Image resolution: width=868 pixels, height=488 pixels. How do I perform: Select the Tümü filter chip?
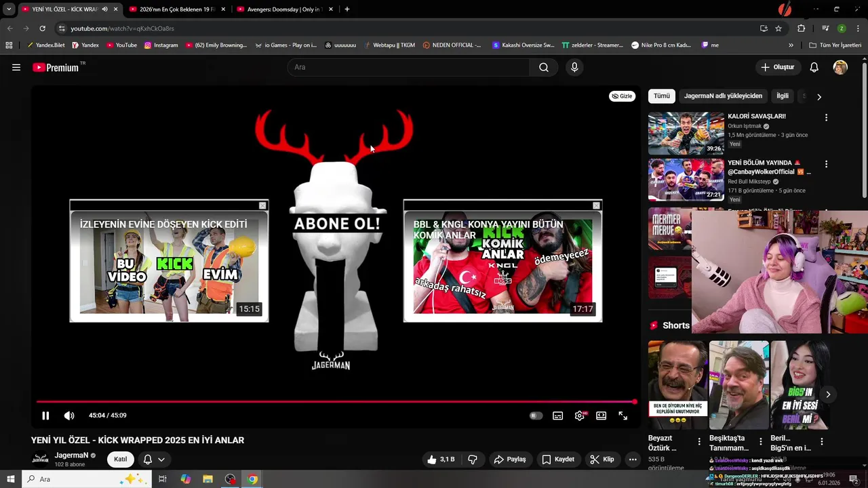point(661,96)
